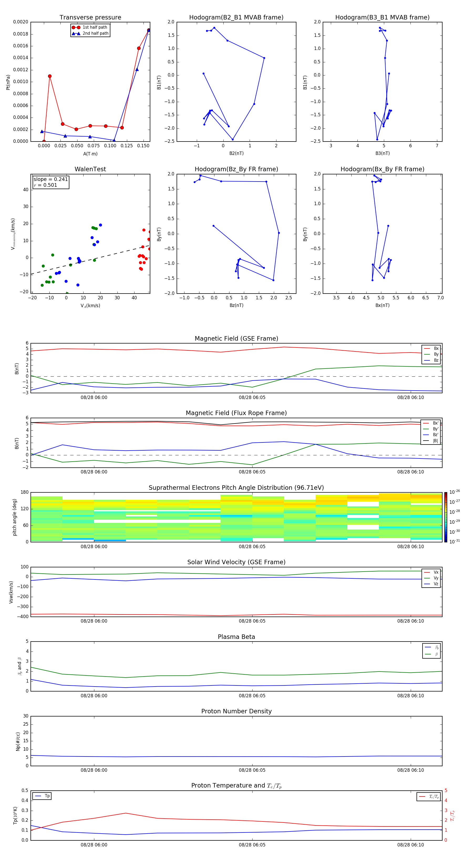
Task: Click the 'A(T·m)' x-axis label
Action: click(90, 154)
